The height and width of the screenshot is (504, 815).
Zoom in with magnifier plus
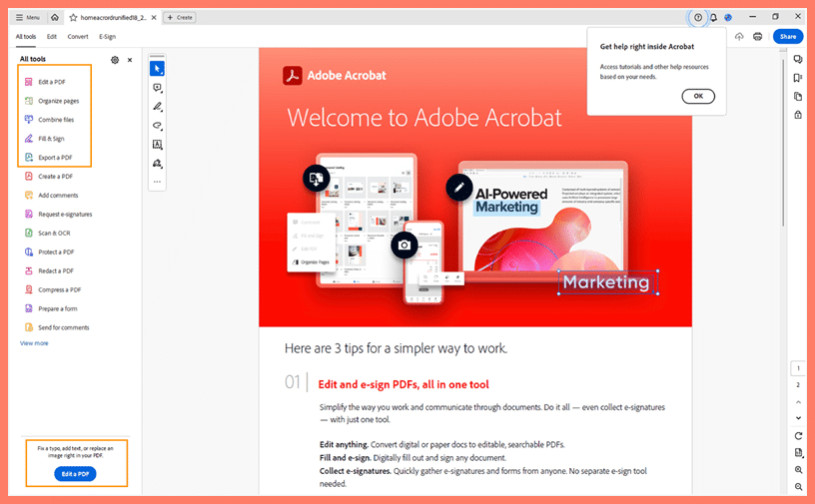[798, 470]
